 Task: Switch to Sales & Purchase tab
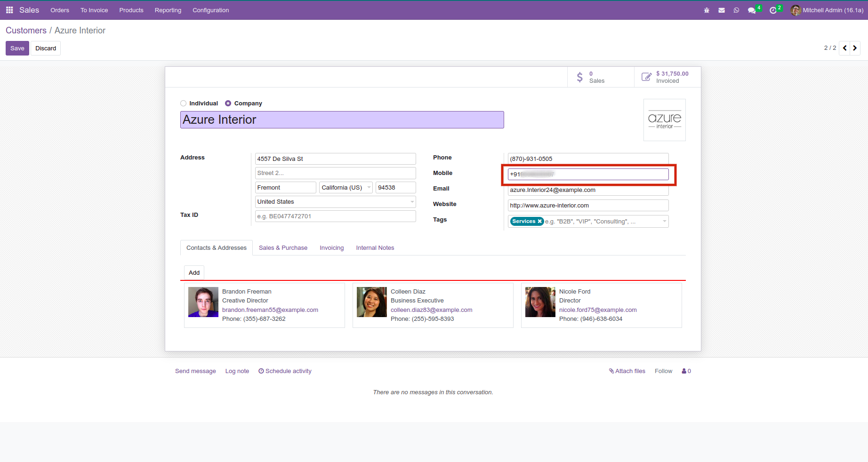point(283,248)
